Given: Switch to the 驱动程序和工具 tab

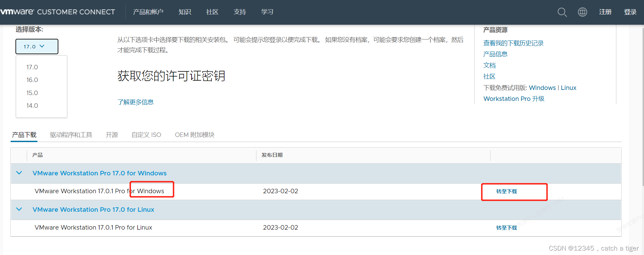Looking at the screenshot, I should pos(71,135).
